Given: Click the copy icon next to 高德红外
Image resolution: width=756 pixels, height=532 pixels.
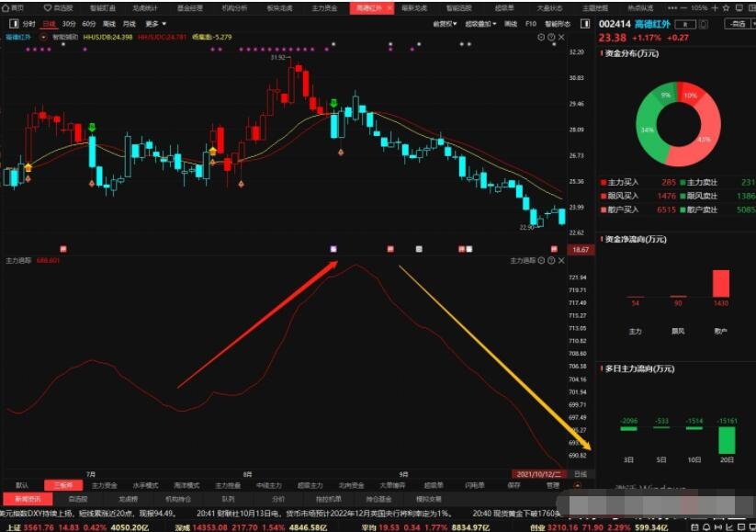Looking at the screenshot, I should coord(704,24).
